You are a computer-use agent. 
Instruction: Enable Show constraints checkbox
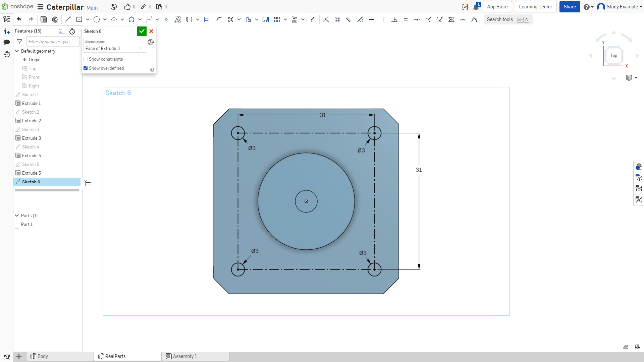click(86, 59)
